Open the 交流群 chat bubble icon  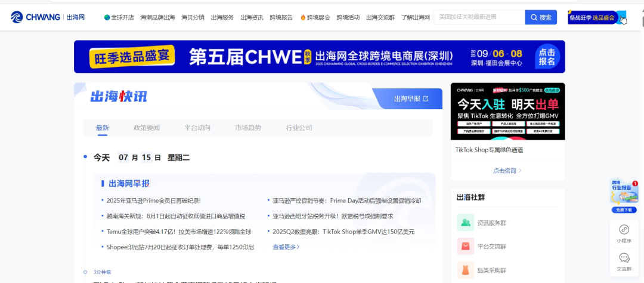[624, 258]
